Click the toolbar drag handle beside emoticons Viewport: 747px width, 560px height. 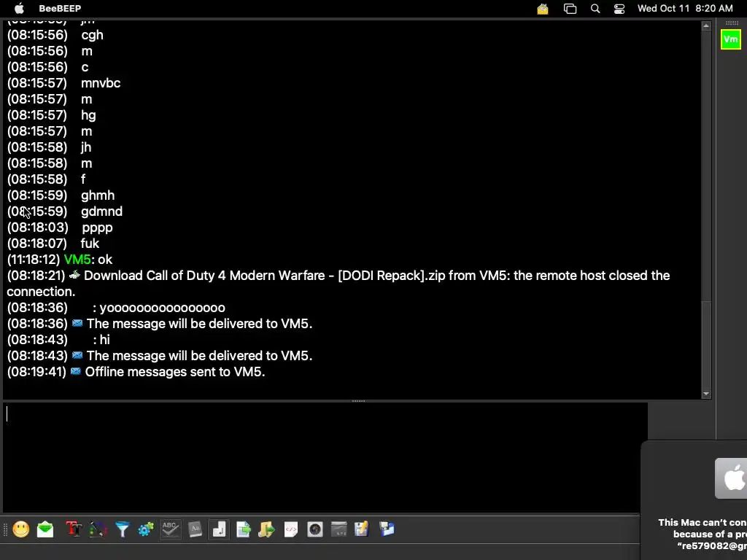(x=5, y=529)
